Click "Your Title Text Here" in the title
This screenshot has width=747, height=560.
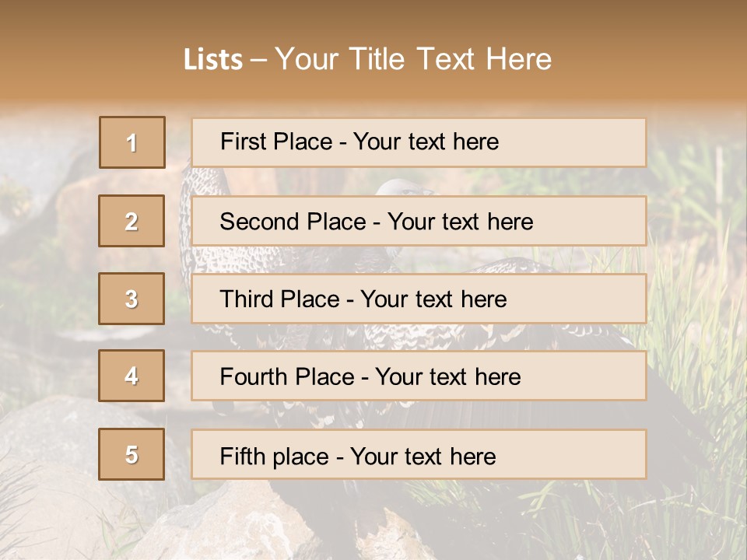click(x=413, y=60)
